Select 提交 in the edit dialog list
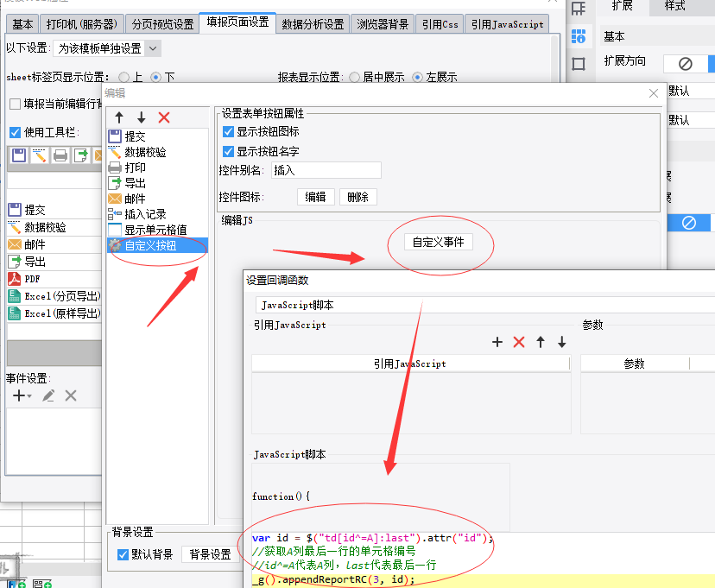This screenshot has height=588, width=715. point(157,136)
